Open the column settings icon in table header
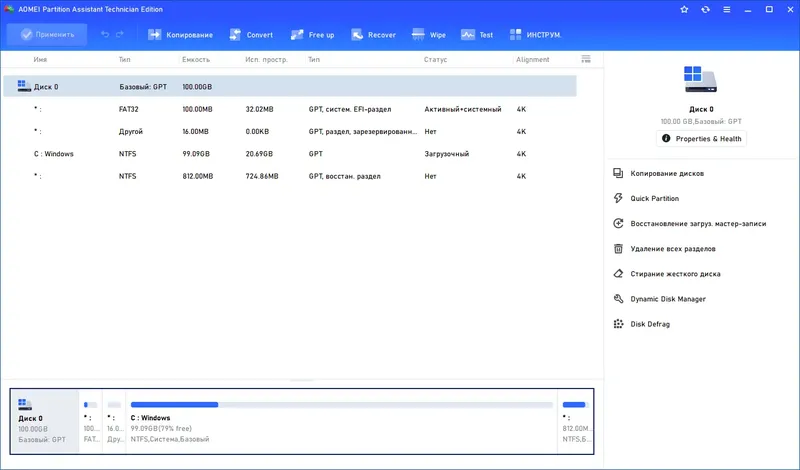Screen dimensions: 800x470 [586, 59]
